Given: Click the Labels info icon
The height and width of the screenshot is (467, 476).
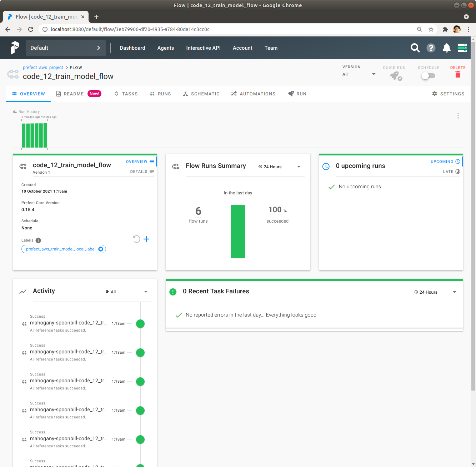Looking at the screenshot, I should click(38, 240).
